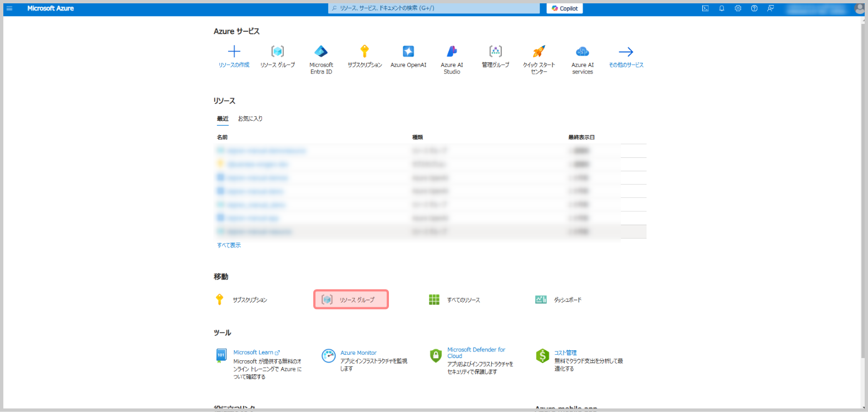Go to すべてのリソース under 移動

tap(463, 300)
